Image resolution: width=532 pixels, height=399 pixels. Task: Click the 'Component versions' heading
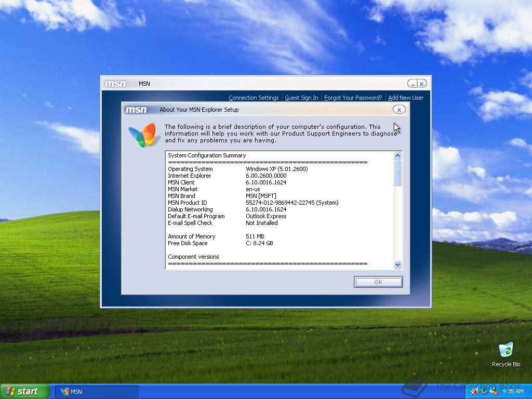(x=193, y=257)
